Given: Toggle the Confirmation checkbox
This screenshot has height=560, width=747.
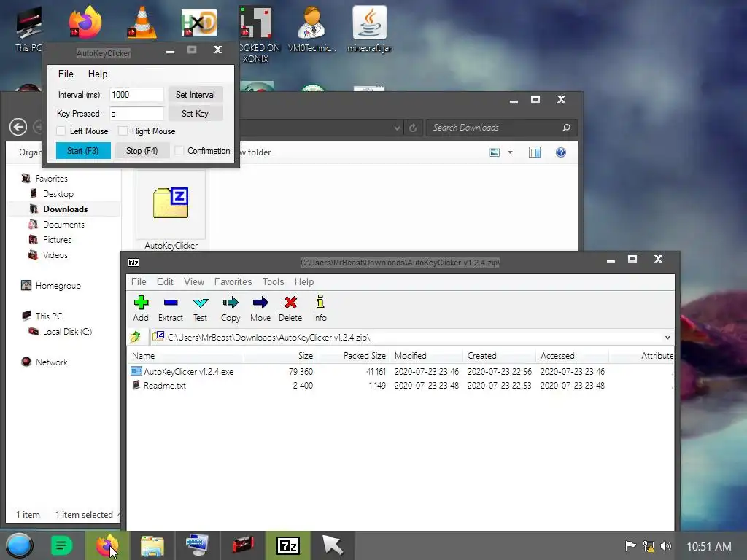Looking at the screenshot, I should pos(179,150).
